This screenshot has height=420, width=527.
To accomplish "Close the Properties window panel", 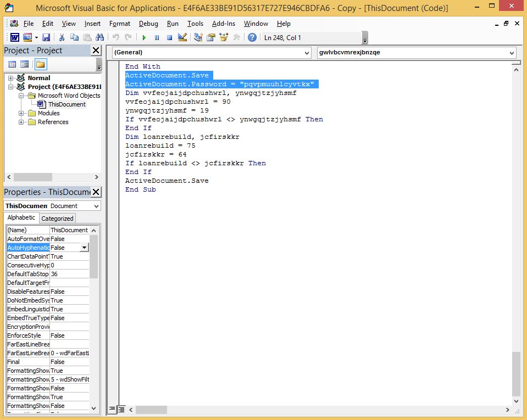I will pyautogui.click(x=96, y=192).
